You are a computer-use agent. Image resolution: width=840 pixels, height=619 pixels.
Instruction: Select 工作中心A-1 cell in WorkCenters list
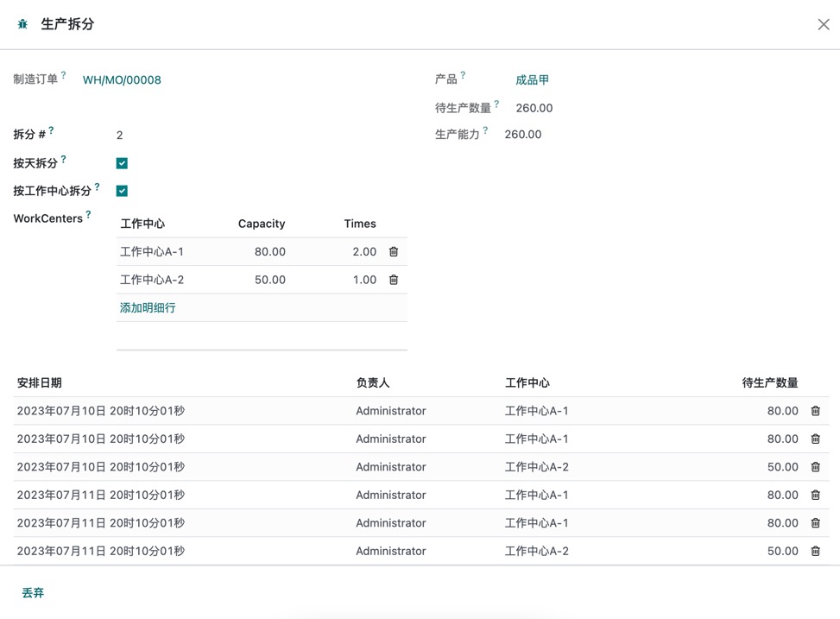point(152,252)
